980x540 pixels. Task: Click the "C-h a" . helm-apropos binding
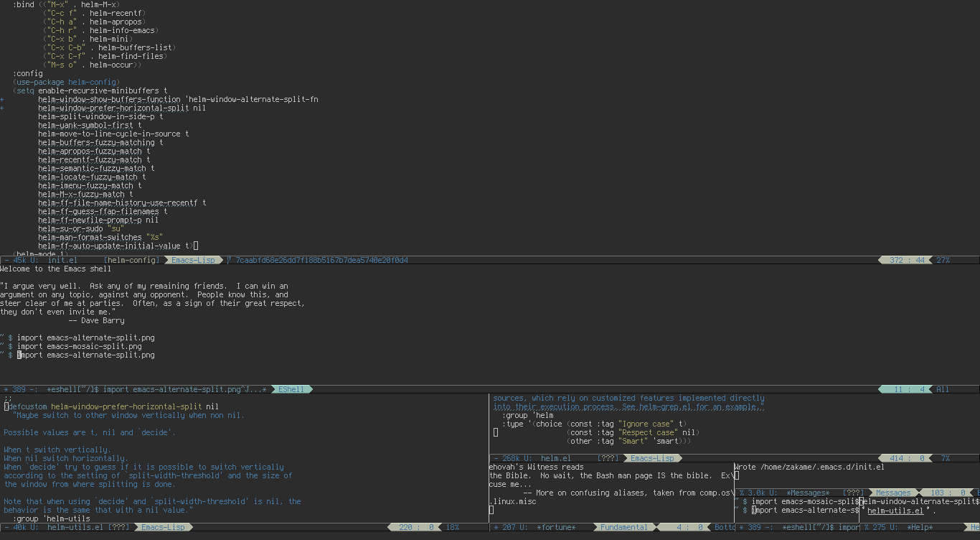coord(94,22)
